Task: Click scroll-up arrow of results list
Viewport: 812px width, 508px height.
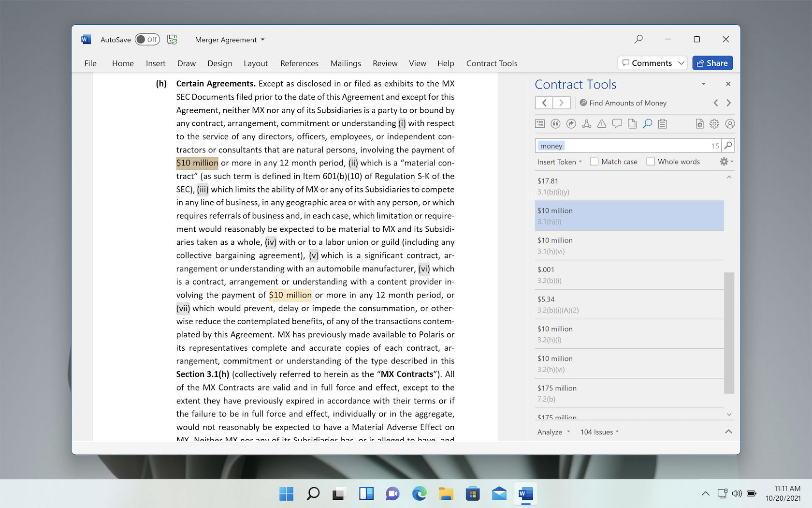Action: click(729, 177)
